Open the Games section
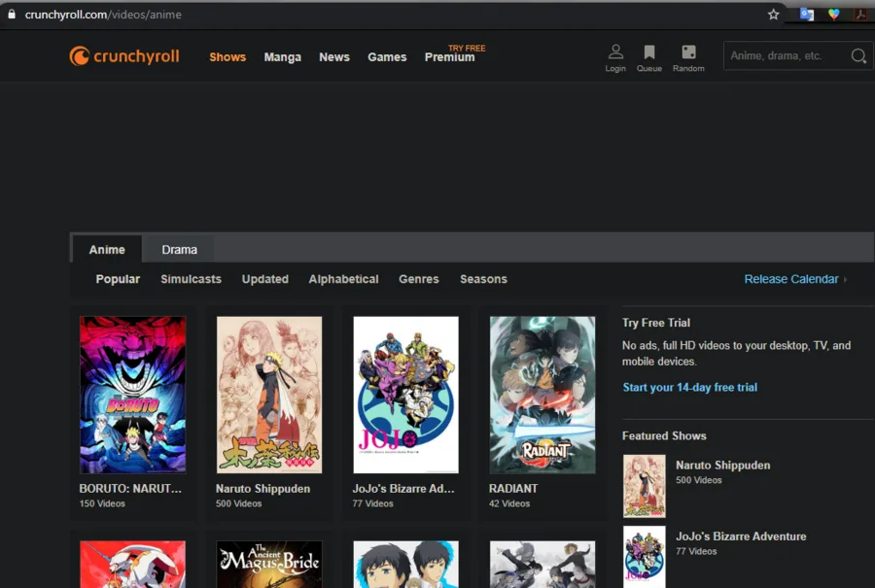875x588 pixels. coord(387,57)
